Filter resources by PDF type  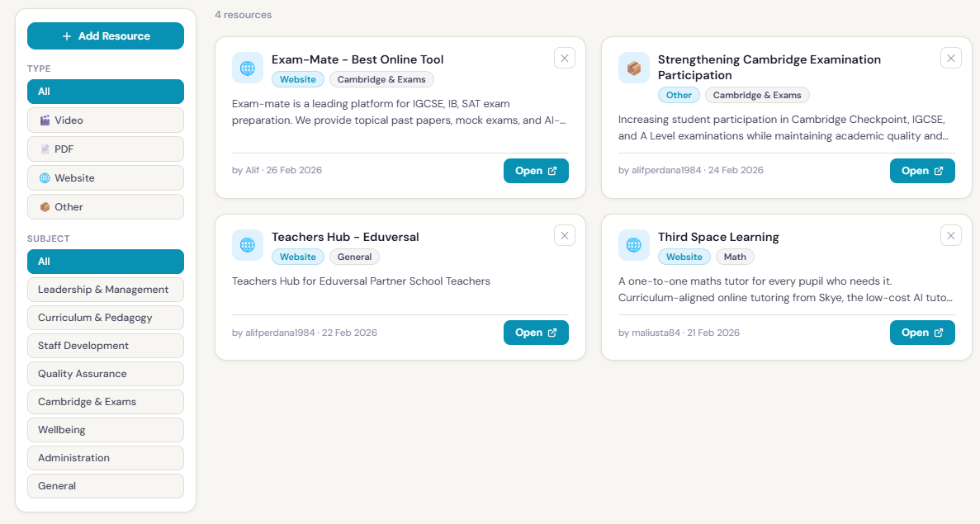[x=106, y=149]
